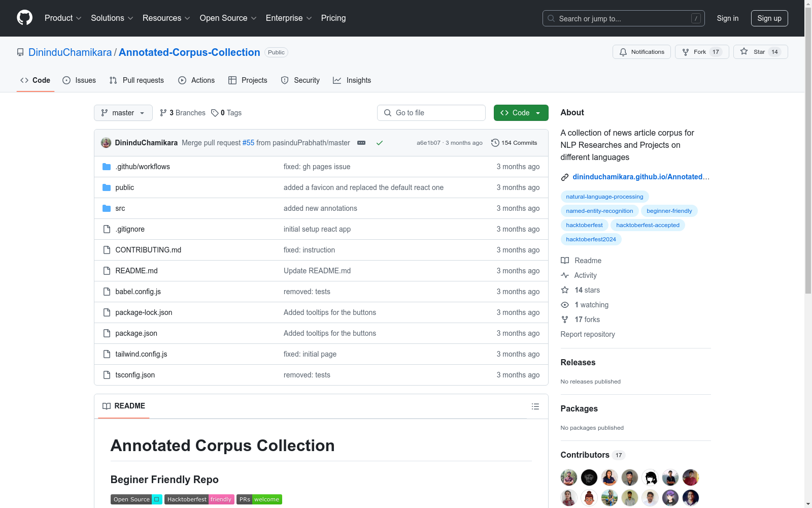Select the Code repository tab
The image size is (812, 508).
click(36, 80)
